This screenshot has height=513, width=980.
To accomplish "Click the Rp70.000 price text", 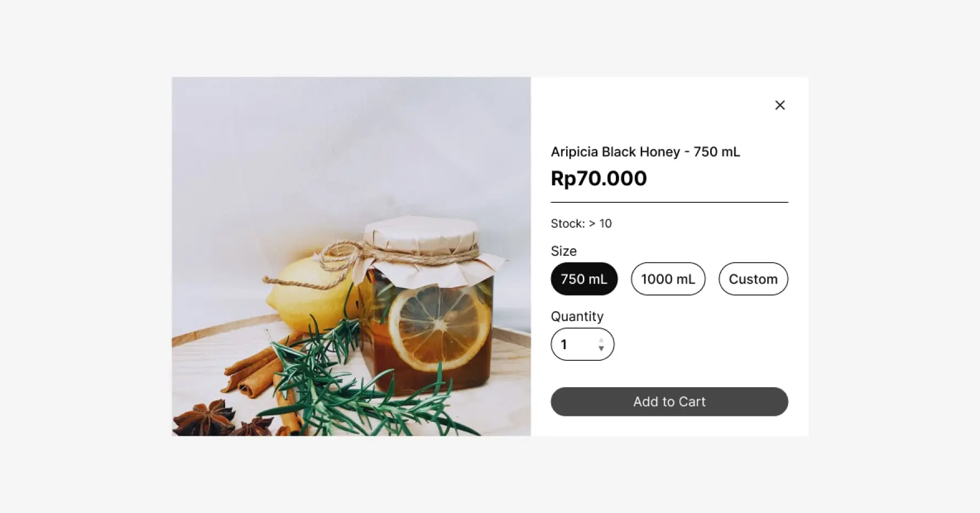I will click(599, 178).
